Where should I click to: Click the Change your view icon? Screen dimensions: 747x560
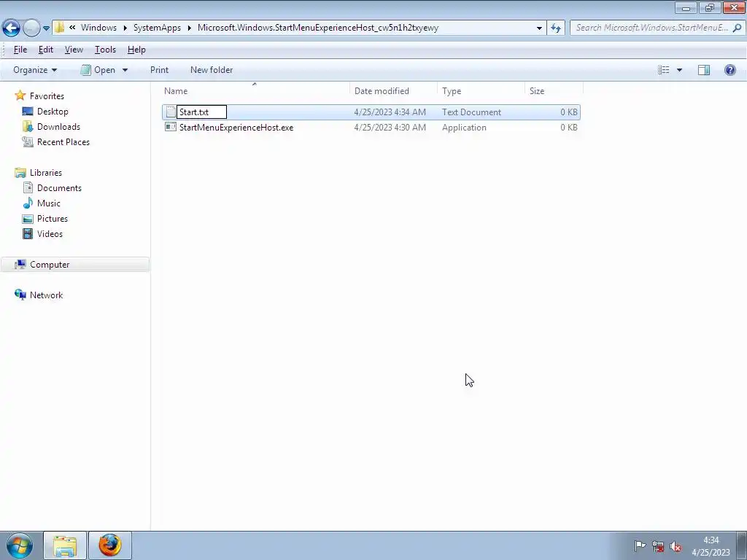pyautogui.click(x=664, y=70)
